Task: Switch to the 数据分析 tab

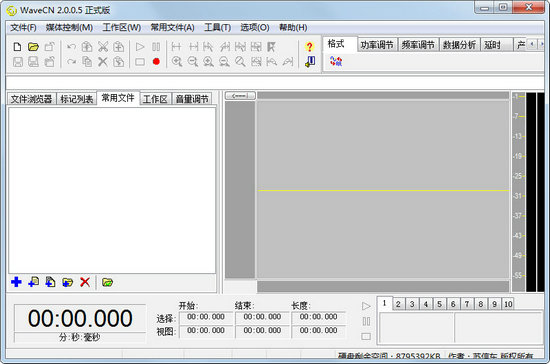Action: pyautogui.click(x=459, y=45)
